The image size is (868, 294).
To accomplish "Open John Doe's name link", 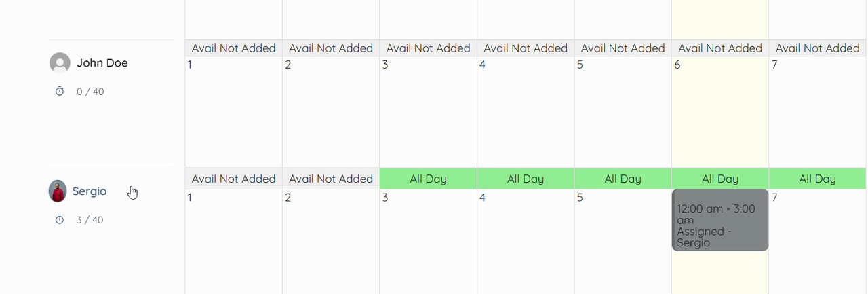I will pos(102,63).
